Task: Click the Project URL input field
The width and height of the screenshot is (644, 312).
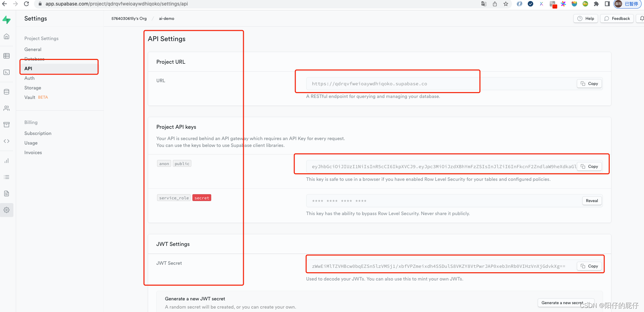Action: click(454, 84)
